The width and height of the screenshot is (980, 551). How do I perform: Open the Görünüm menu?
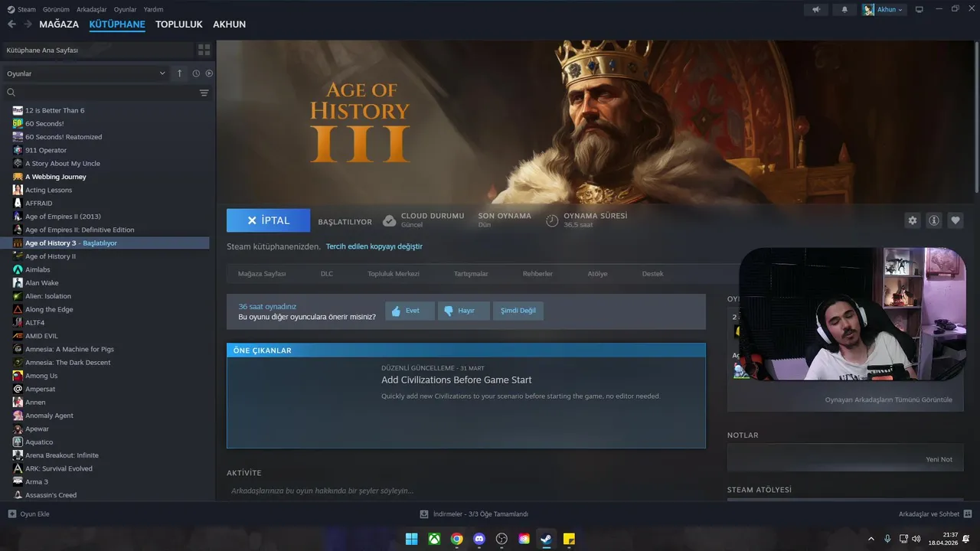[x=56, y=9]
